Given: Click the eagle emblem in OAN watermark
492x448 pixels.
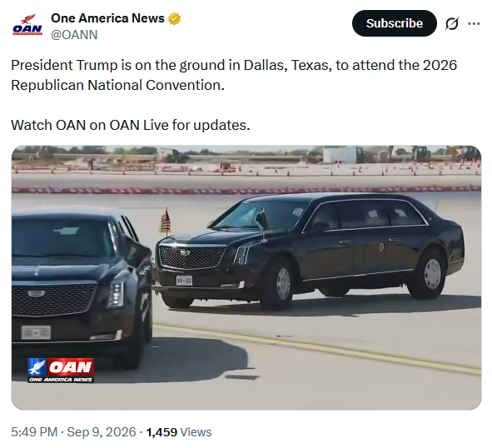Looking at the screenshot, I should tap(37, 366).
